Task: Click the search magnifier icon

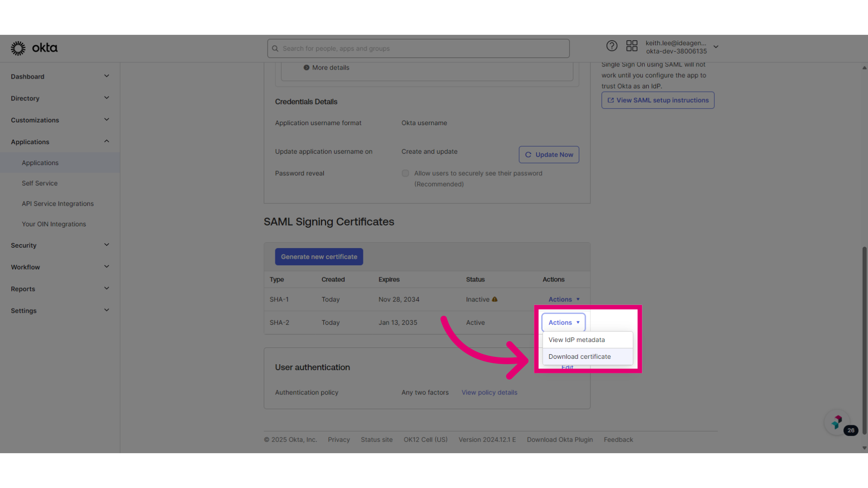Action: [275, 48]
